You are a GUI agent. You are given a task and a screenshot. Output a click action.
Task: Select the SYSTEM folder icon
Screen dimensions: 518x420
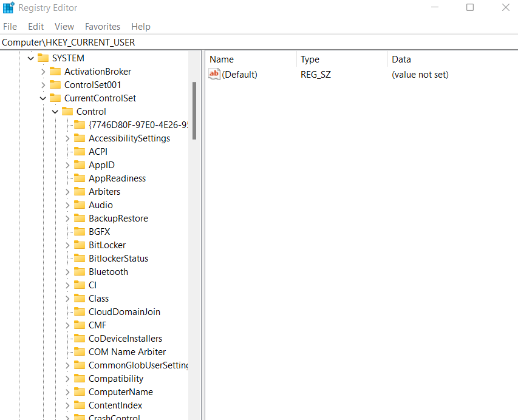[43, 58]
